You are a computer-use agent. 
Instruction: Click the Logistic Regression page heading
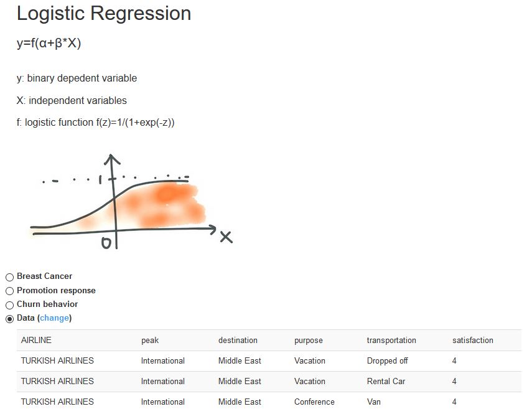click(x=104, y=14)
